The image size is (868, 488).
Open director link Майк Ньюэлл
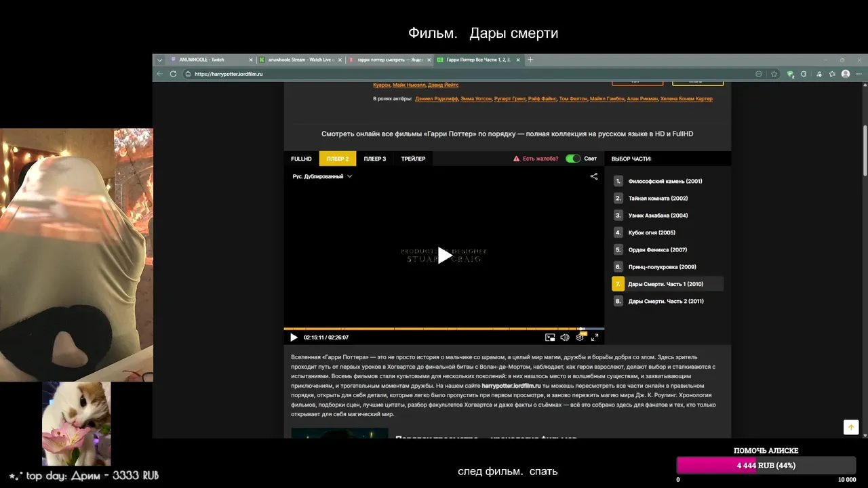coord(408,85)
